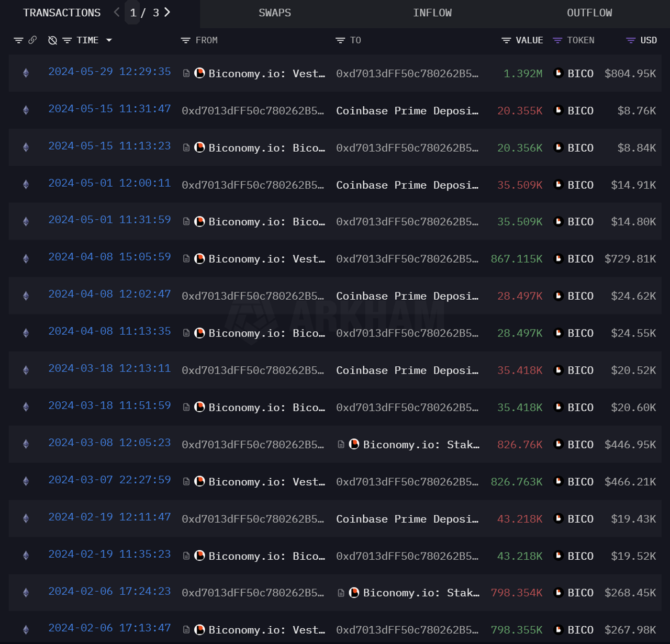Screen dimensions: 670x644
Task: Click BICO token icon on $804.95K row
Action: pos(558,73)
